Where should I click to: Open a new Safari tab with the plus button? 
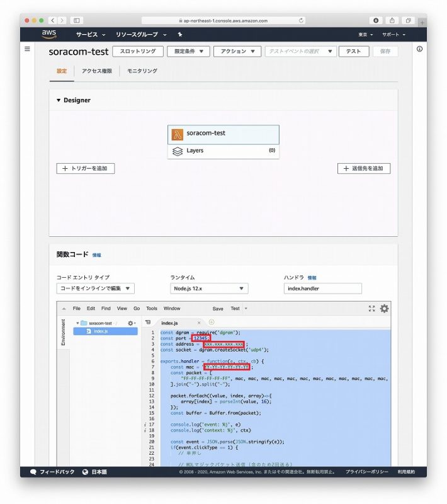click(x=422, y=23)
